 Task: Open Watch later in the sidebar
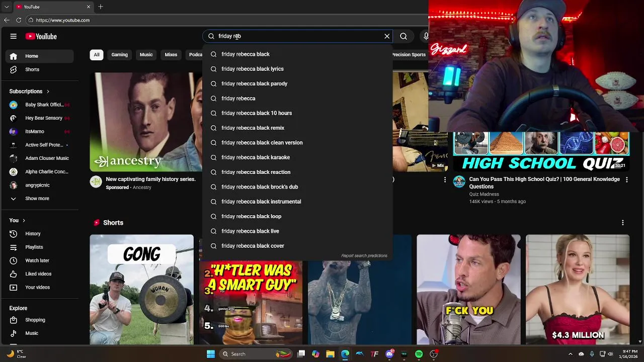coord(40,260)
